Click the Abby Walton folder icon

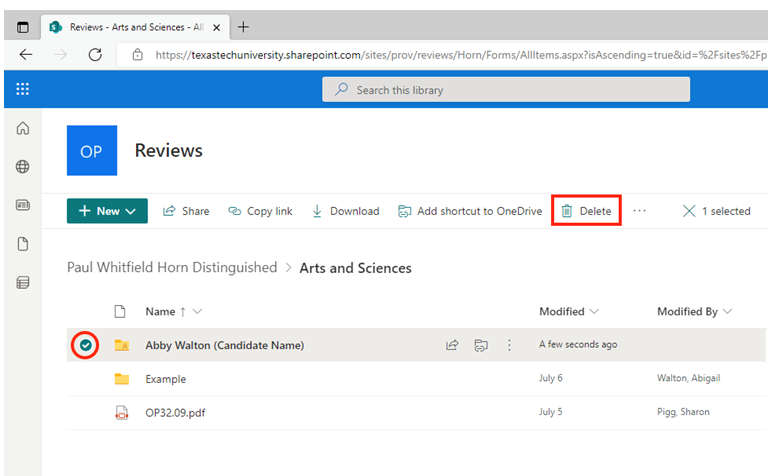(122, 345)
